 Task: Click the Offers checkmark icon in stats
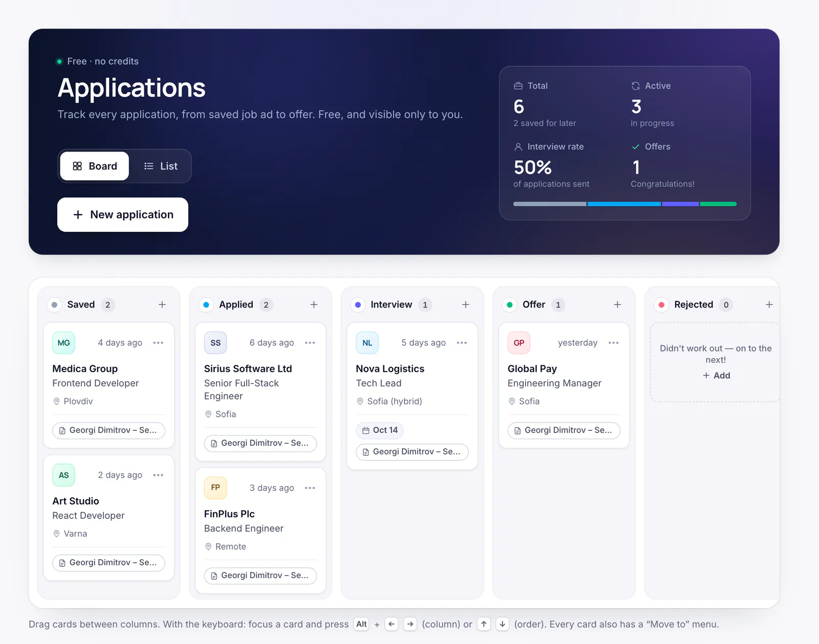(x=635, y=147)
